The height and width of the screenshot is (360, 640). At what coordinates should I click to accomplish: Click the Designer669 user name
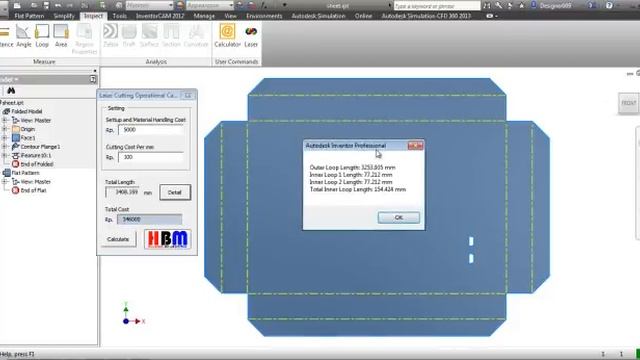click(557, 6)
